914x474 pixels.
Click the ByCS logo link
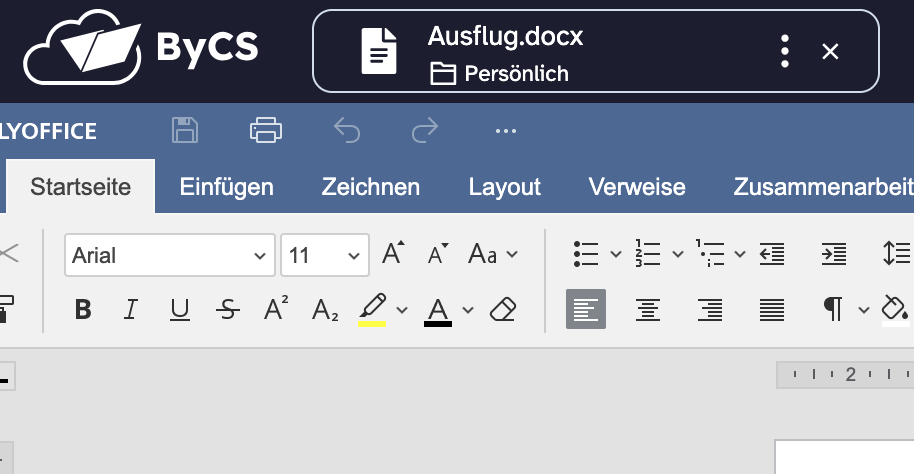141,47
